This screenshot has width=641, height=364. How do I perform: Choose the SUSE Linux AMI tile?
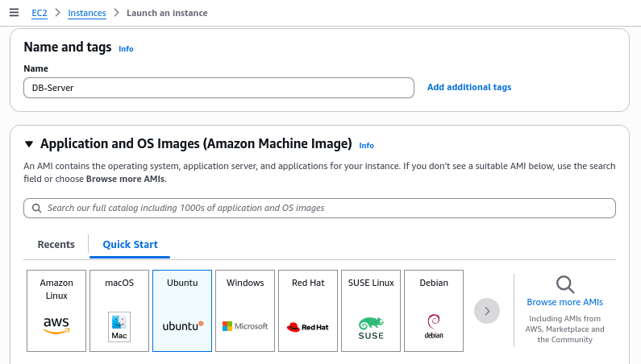pyautogui.click(x=371, y=311)
